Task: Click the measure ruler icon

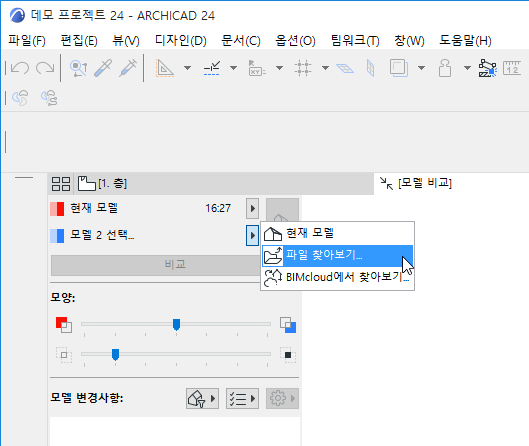Action: point(512,68)
